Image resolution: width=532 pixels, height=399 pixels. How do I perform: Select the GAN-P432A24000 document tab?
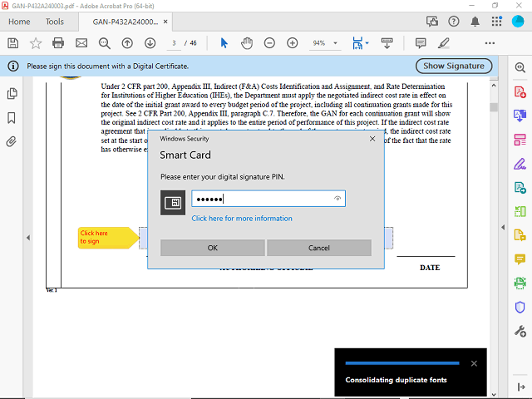coord(126,22)
